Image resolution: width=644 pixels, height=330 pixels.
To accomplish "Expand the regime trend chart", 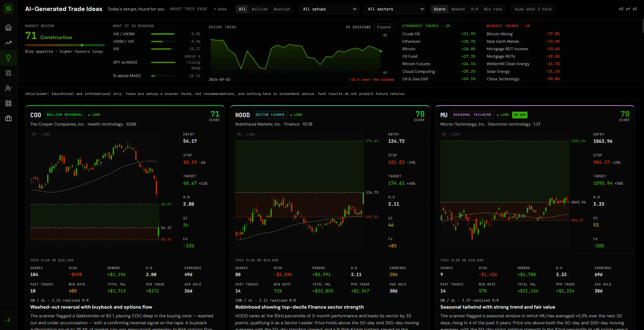I will 384,27.
